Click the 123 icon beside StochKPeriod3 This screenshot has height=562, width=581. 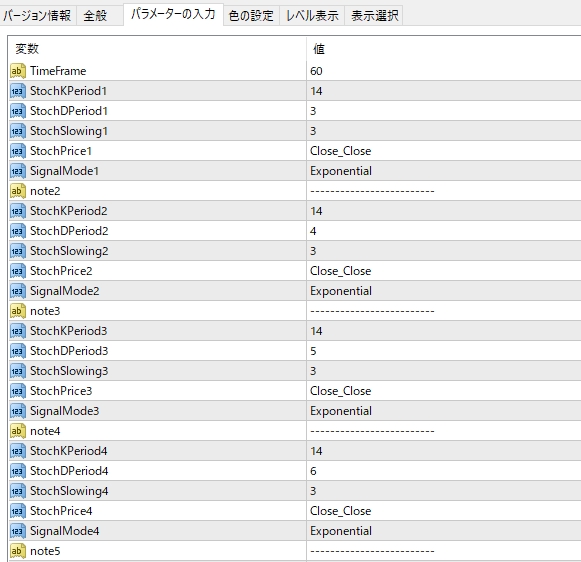pyautogui.click(x=18, y=331)
